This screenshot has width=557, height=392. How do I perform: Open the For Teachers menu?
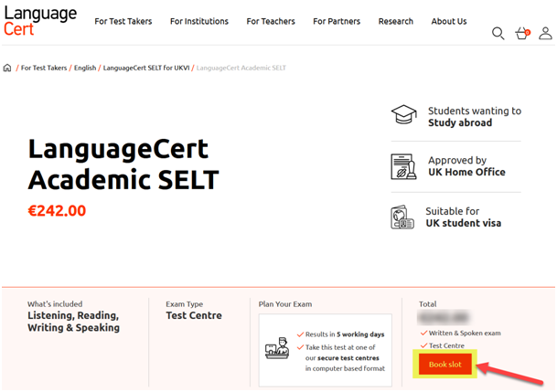pyautogui.click(x=271, y=21)
